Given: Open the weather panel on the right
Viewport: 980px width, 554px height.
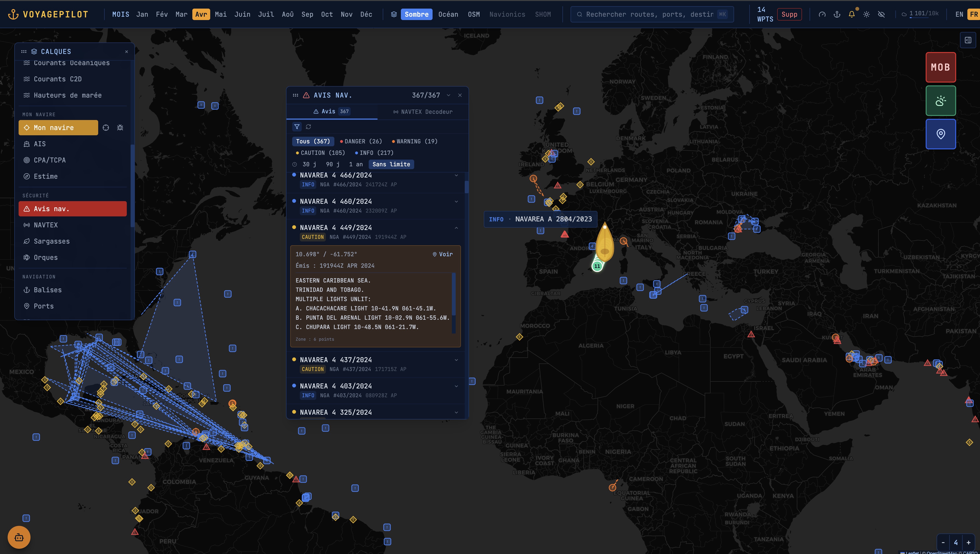Looking at the screenshot, I should pos(941,100).
